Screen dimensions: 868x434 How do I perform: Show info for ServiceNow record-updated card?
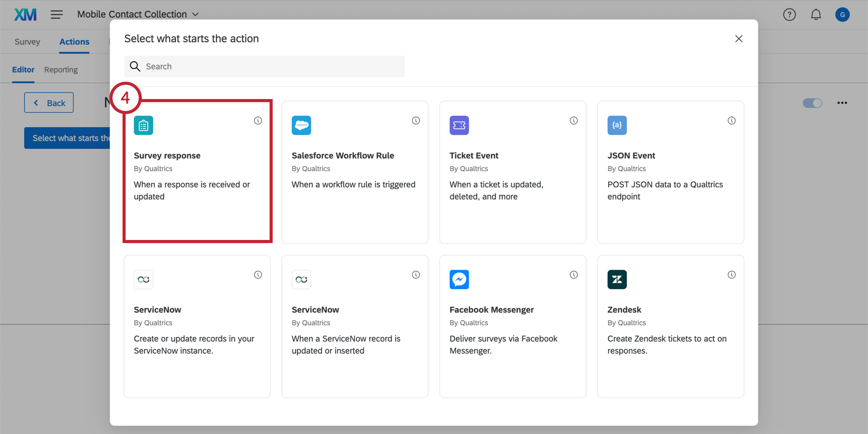coord(416,275)
